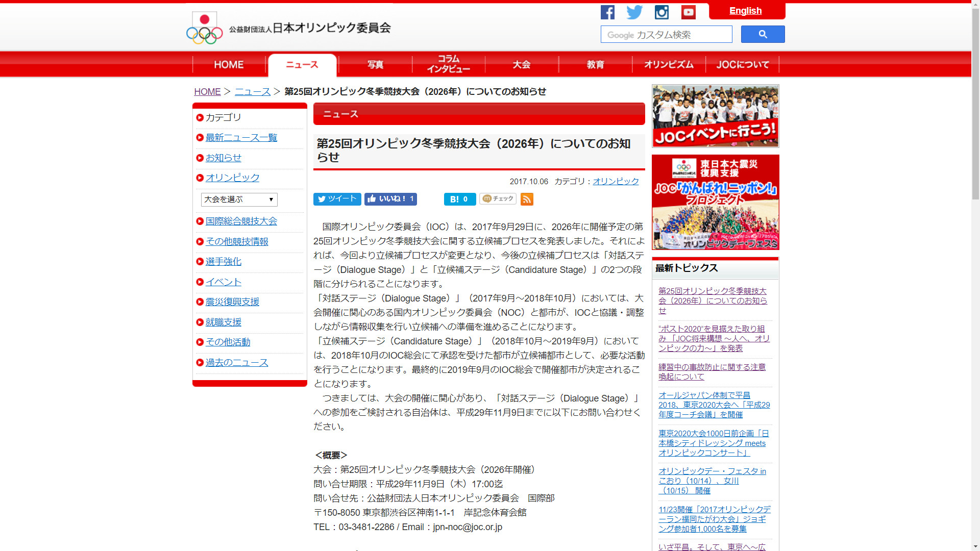Switch the site to English
The image size is (980, 551).
pyautogui.click(x=745, y=11)
